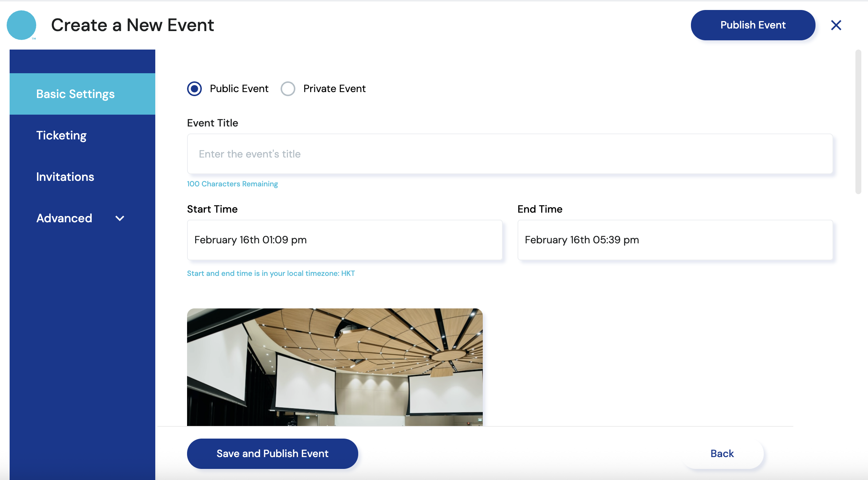Click Save and Publish Event
868x480 pixels.
[272, 453]
